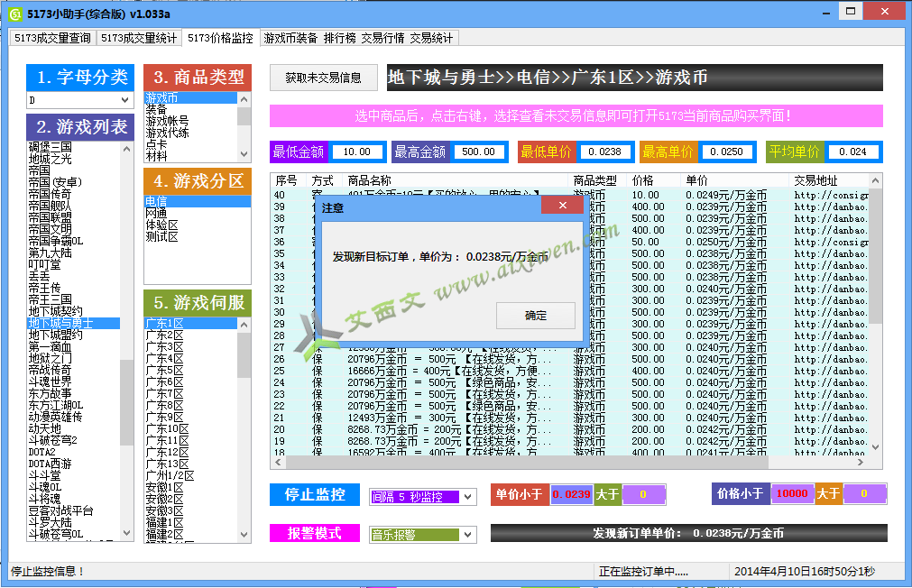Click the up arrow of the table's vertical scrollbar
Image resolution: width=912 pixels, height=588 pixels.
click(875, 181)
